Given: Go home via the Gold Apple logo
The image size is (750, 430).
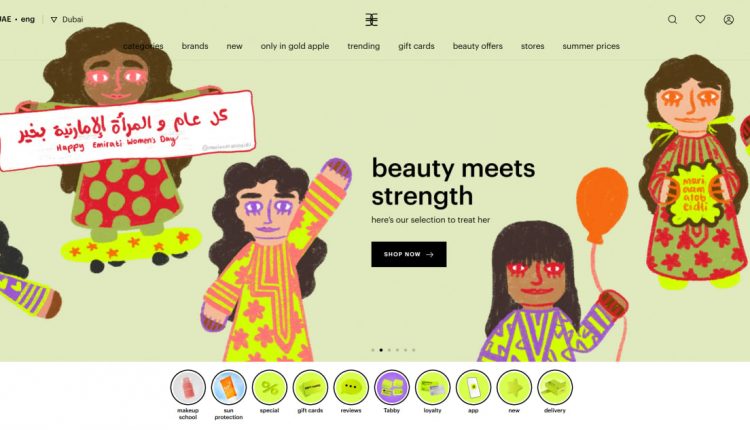Looking at the screenshot, I should tap(372, 20).
